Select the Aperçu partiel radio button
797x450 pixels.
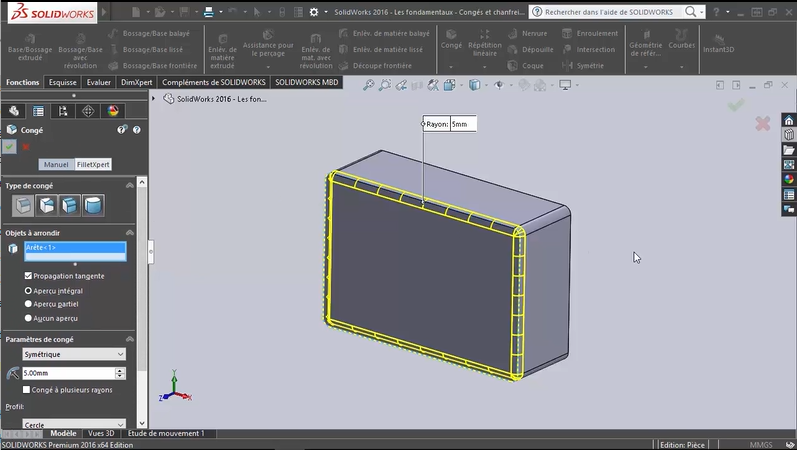coord(28,304)
